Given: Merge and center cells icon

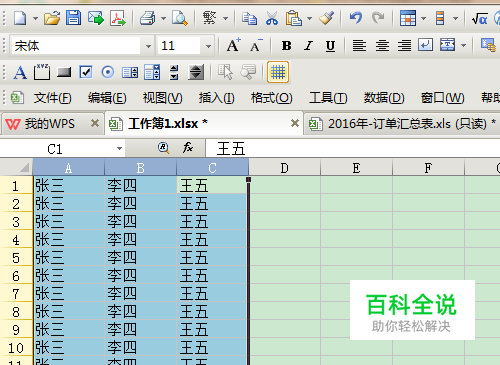Looking at the screenshot, I should coord(448,45).
